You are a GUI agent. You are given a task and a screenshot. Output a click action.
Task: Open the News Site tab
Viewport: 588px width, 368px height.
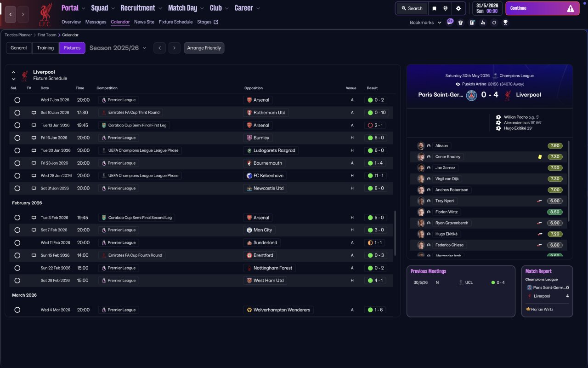tap(144, 22)
